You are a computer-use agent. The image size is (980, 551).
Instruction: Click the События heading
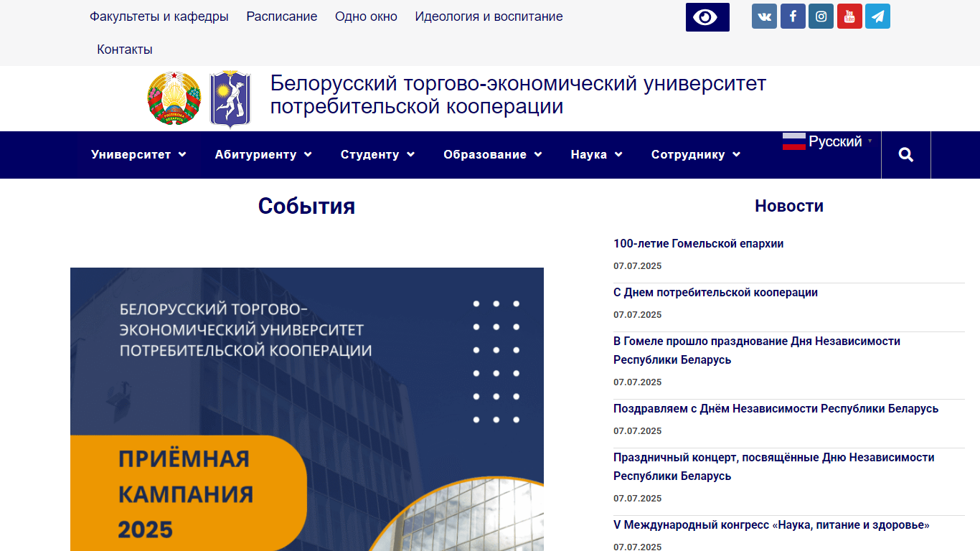(x=307, y=207)
